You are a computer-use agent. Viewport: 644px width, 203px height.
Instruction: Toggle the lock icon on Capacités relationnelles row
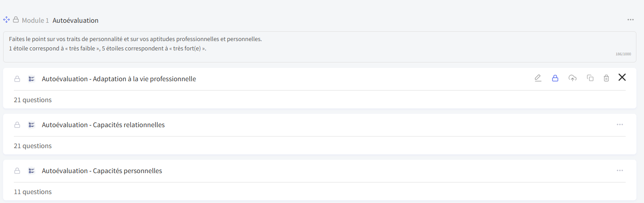17,125
